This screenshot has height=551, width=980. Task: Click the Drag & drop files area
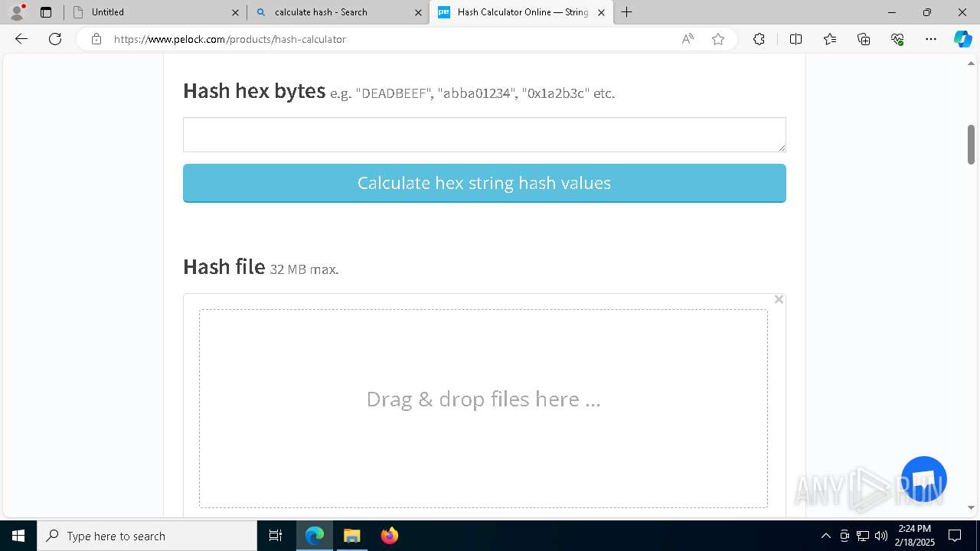click(x=483, y=409)
